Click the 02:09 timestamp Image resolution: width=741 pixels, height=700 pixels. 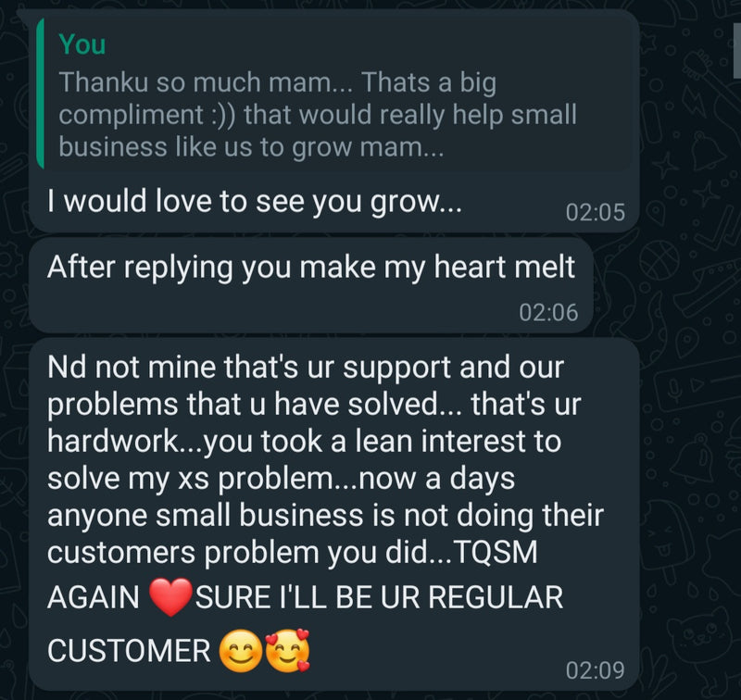(x=595, y=669)
